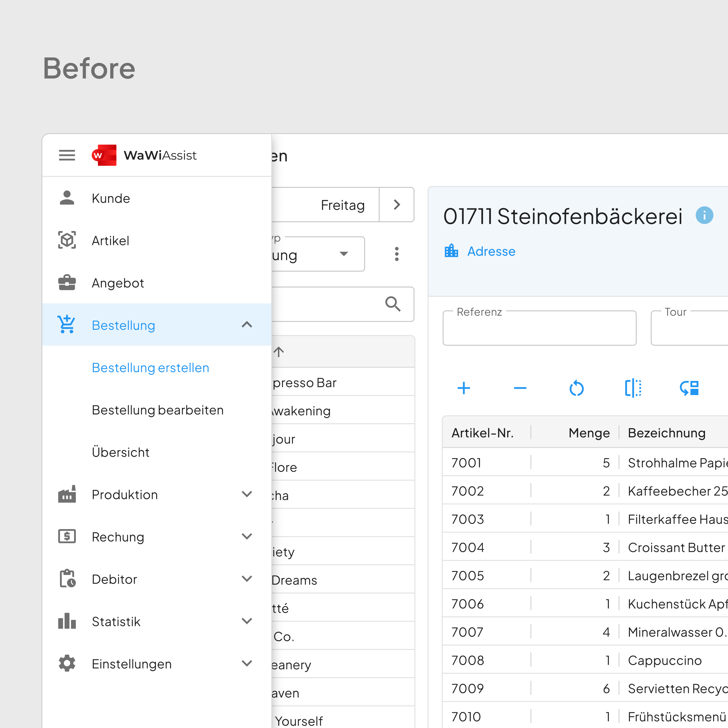The image size is (728, 728).
Task: Click into the Tour input field
Action: click(689, 328)
